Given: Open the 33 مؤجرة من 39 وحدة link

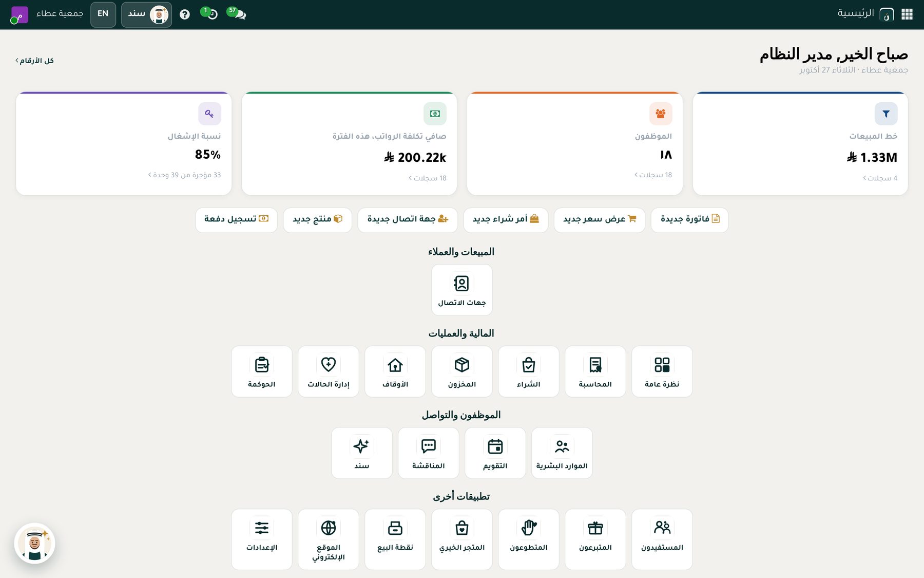Looking at the screenshot, I should 184,175.
